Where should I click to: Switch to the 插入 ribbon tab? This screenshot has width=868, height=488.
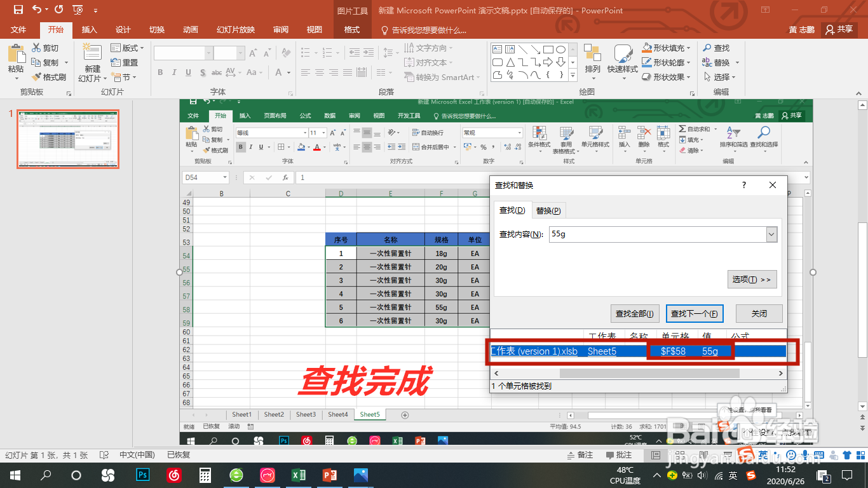88,29
